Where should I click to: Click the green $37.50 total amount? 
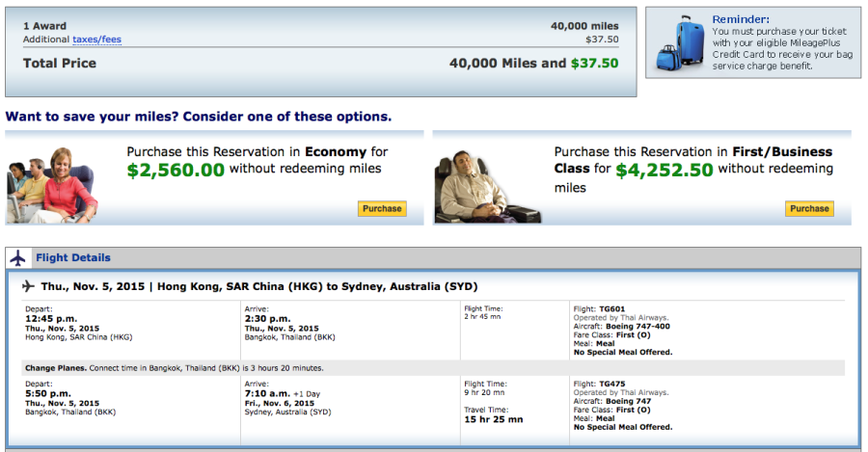point(594,64)
